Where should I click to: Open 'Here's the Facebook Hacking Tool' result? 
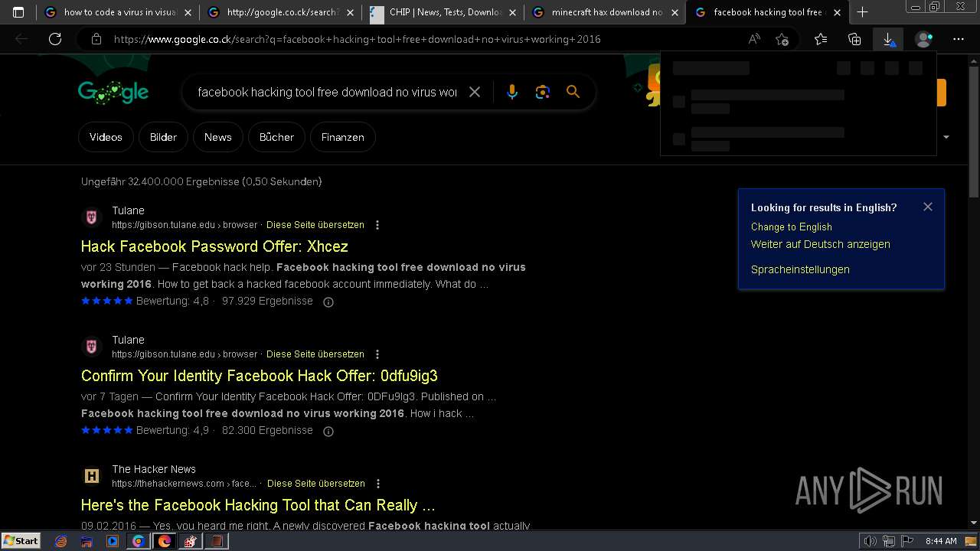pos(258,505)
